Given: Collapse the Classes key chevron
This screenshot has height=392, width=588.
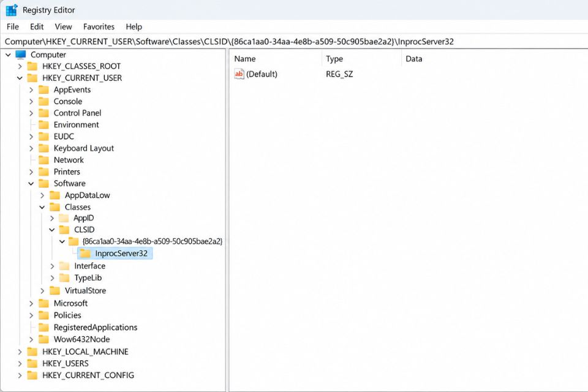Looking at the screenshot, I should click(42, 207).
